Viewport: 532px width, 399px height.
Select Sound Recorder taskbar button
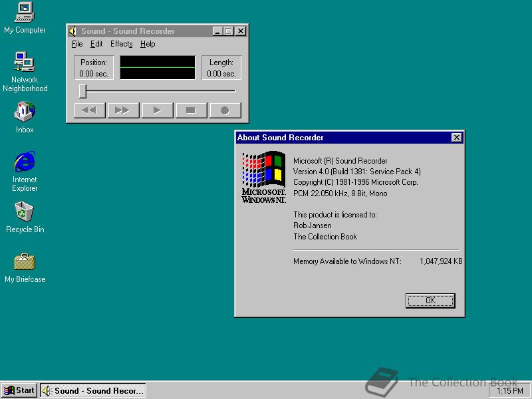coord(93,390)
